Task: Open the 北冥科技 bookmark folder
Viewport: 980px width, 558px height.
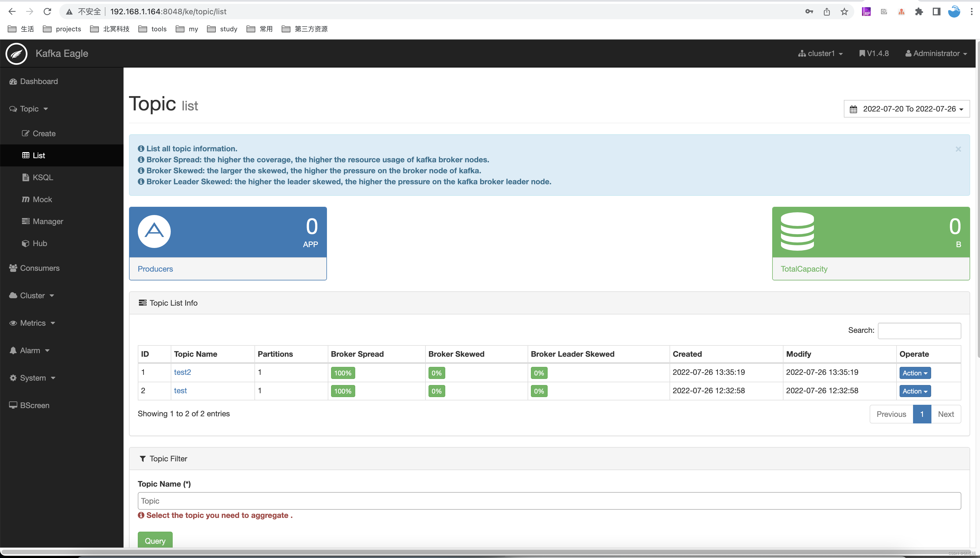Action: pos(110,29)
